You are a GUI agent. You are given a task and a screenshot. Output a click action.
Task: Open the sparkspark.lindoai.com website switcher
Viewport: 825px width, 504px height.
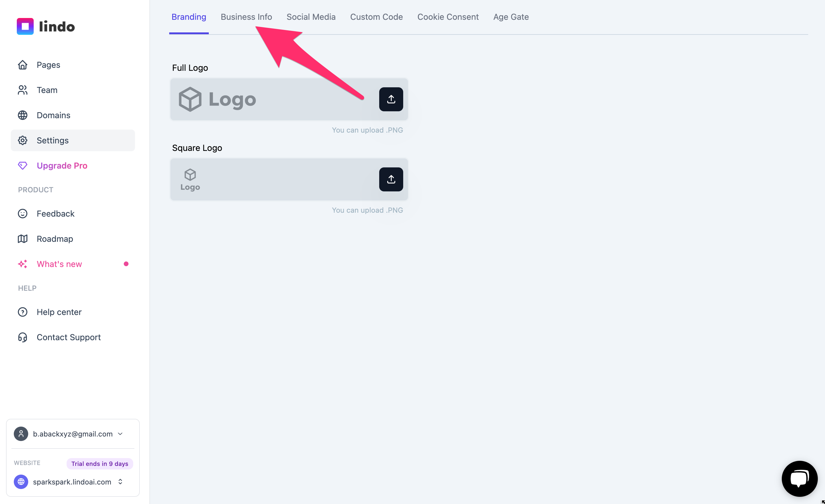click(69, 481)
